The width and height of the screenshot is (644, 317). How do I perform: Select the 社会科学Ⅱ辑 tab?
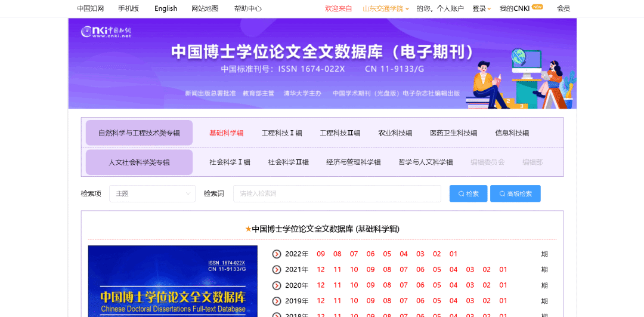[289, 162]
